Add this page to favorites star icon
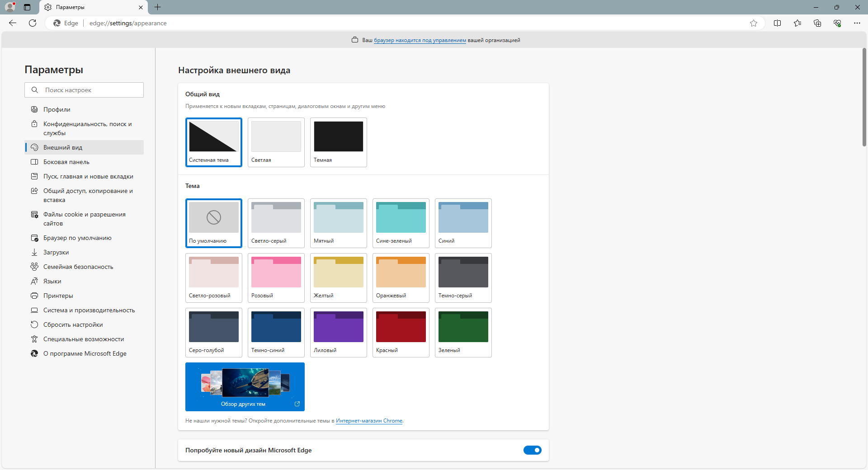Screen dimensions: 868x470 (753, 23)
